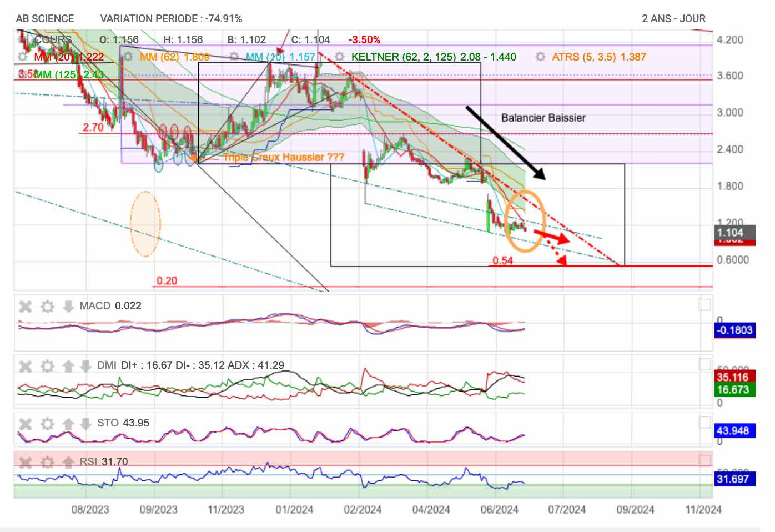Click the green DMI value tag 16.673
Viewport: 775px width, 532px height.
click(x=734, y=389)
